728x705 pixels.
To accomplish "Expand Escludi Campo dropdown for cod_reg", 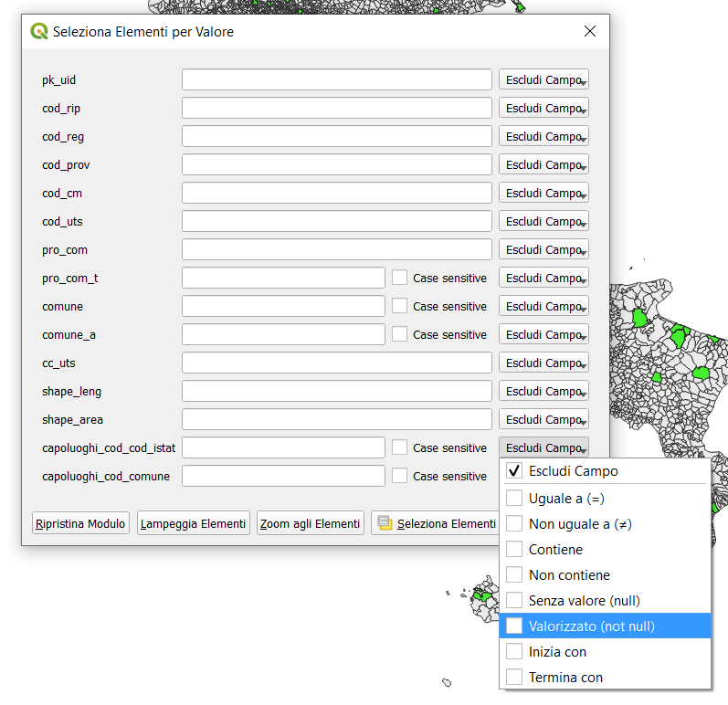I will [x=543, y=137].
